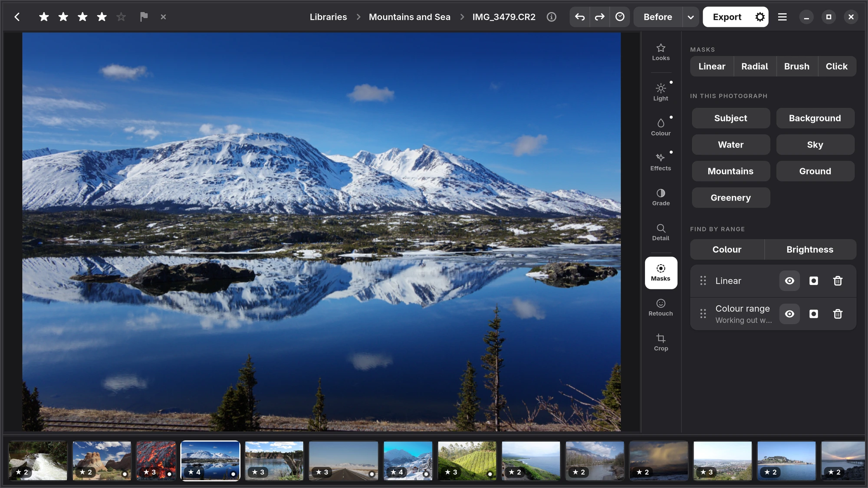This screenshot has width=868, height=488.
Task: Add a Linear mask
Action: [x=712, y=66]
